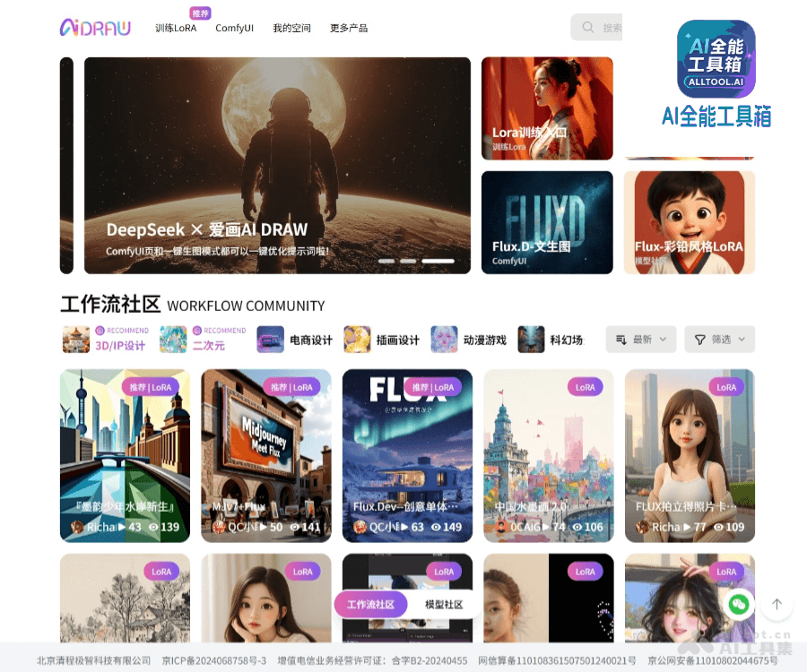Select the active third carousel indicator

[x=438, y=262]
